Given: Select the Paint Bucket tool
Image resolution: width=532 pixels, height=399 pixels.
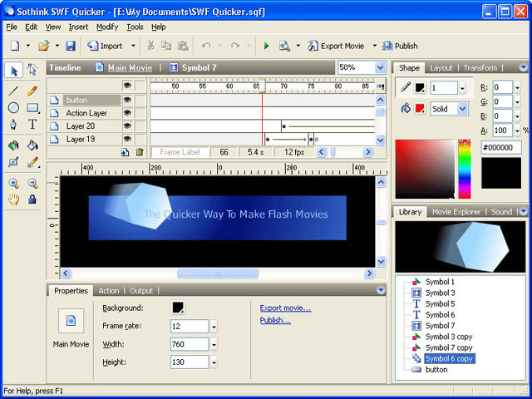Looking at the screenshot, I should tap(32, 145).
